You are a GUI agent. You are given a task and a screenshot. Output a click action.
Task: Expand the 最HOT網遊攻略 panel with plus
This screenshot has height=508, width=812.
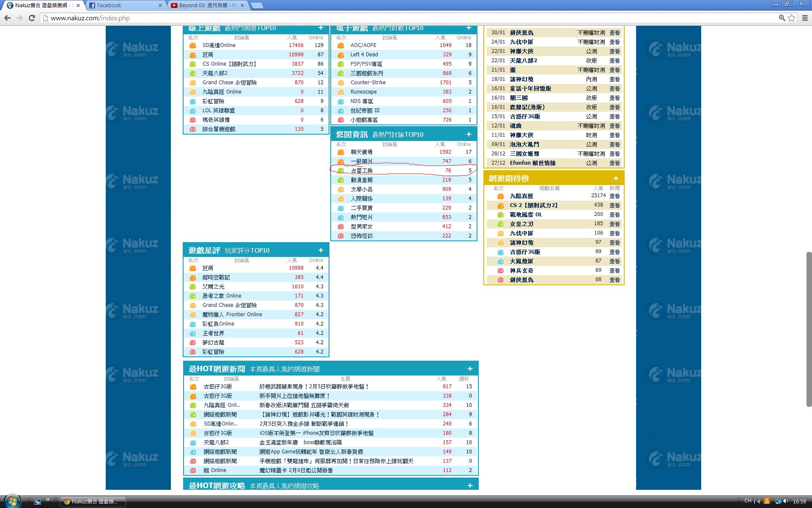pyautogui.click(x=470, y=486)
